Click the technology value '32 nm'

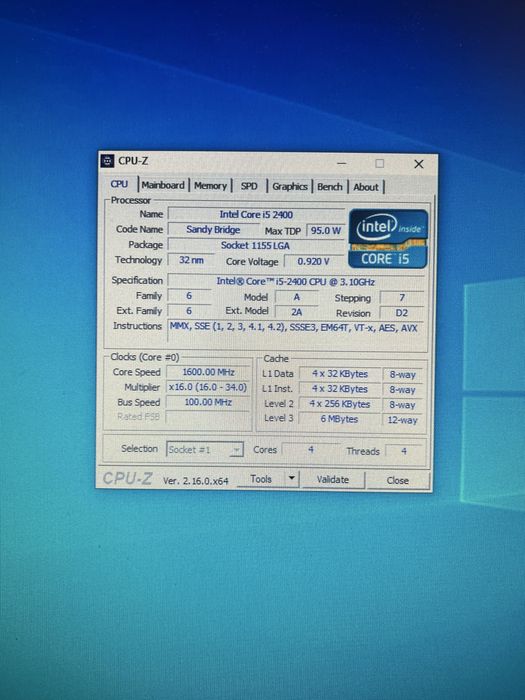[191, 260]
